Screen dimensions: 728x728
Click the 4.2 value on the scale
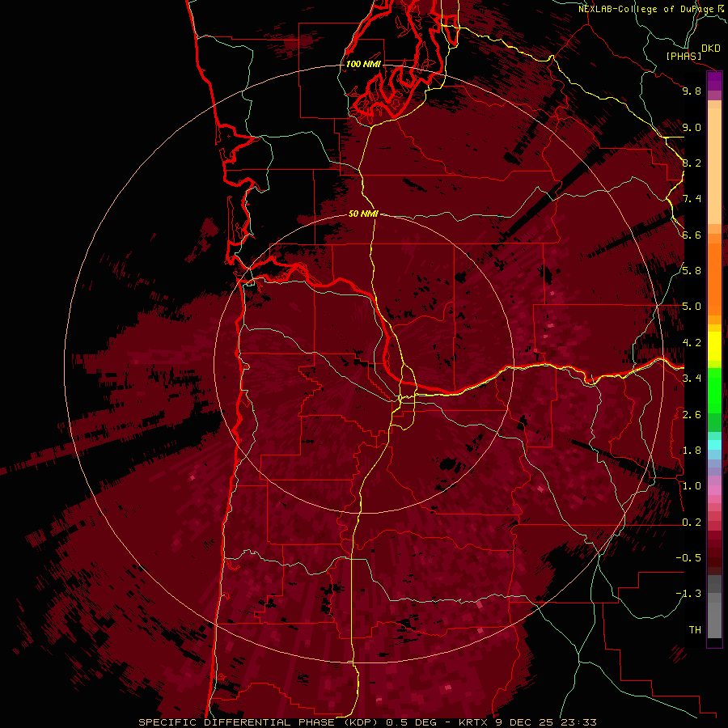pyautogui.click(x=692, y=343)
